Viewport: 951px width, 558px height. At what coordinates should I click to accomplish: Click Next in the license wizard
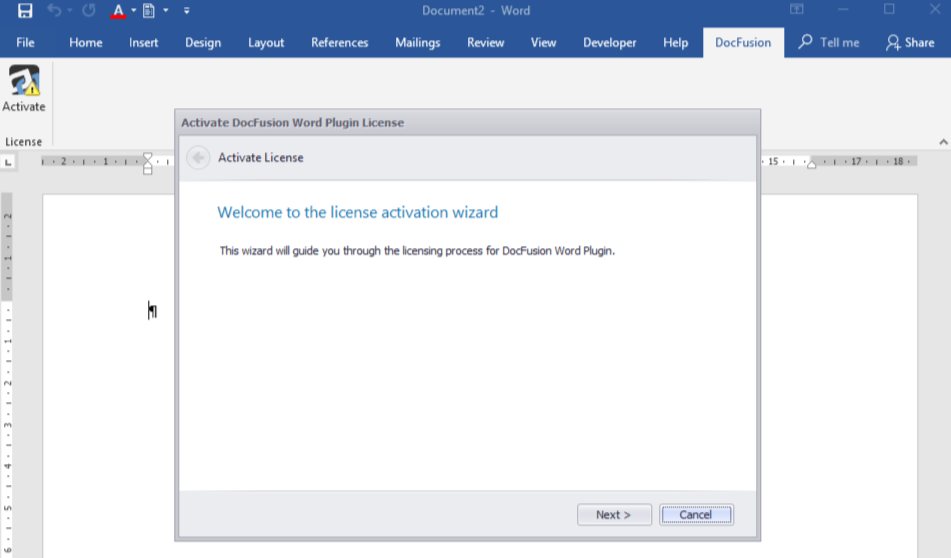tap(614, 514)
